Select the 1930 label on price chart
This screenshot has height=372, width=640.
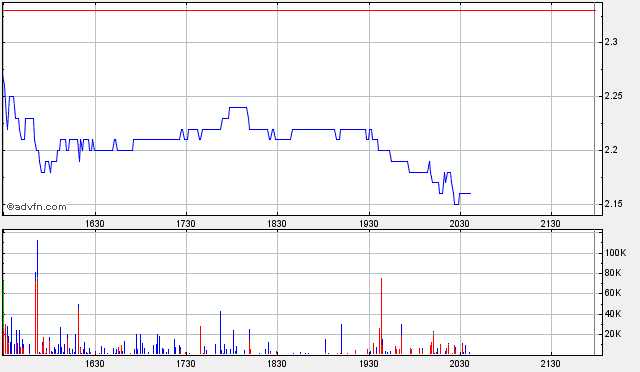point(369,224)
